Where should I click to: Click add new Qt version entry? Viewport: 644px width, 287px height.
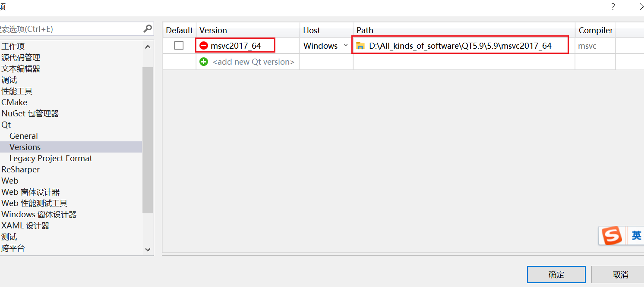[x=253, y=62]
